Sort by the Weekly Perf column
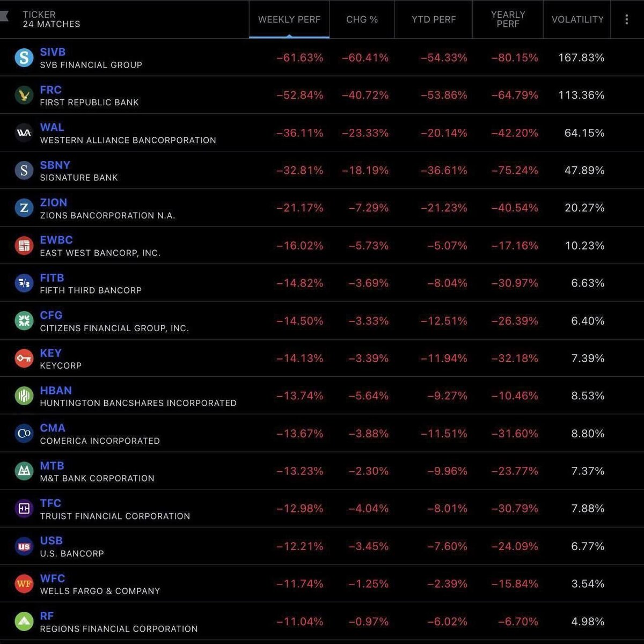The height and width of the screenshot is (644, 644). coord(289,19)
